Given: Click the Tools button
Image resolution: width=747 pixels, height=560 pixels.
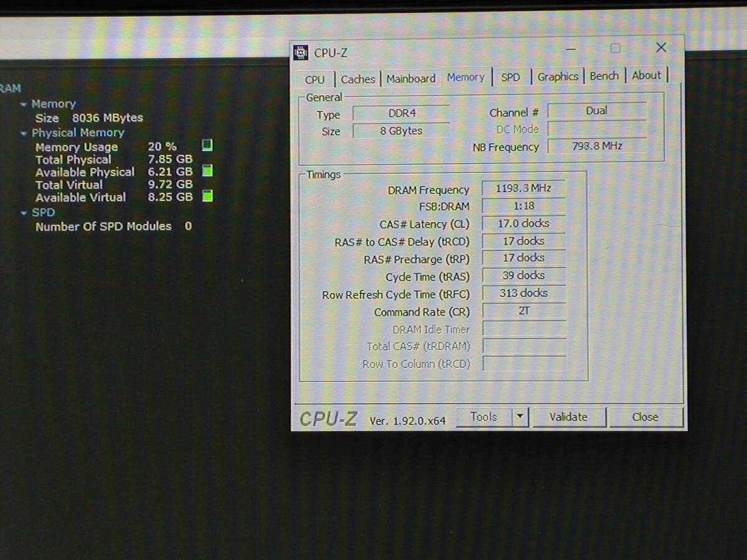Looking at the screenshot, I should pyautogui.click(x=484, y=417).
